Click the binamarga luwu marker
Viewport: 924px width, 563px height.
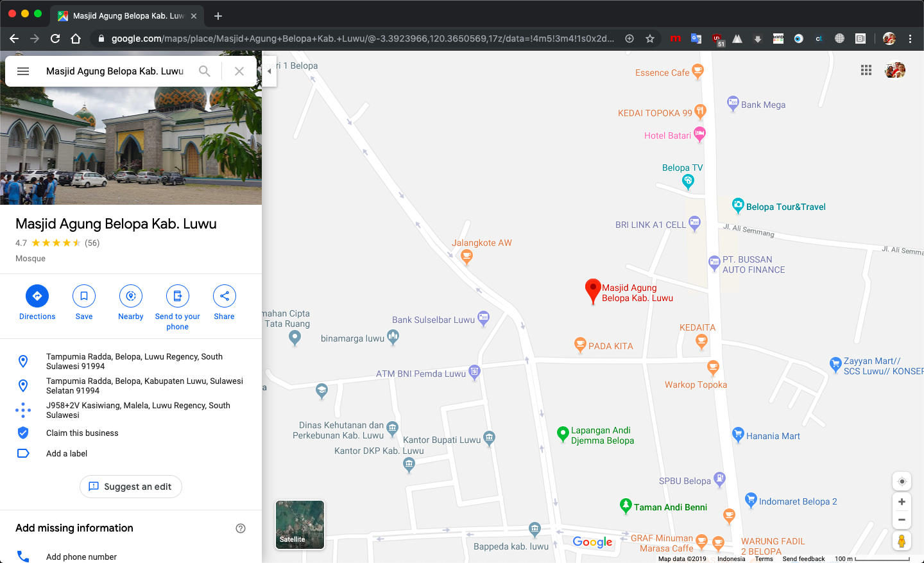pyautogui.click(x=393, y=337)
